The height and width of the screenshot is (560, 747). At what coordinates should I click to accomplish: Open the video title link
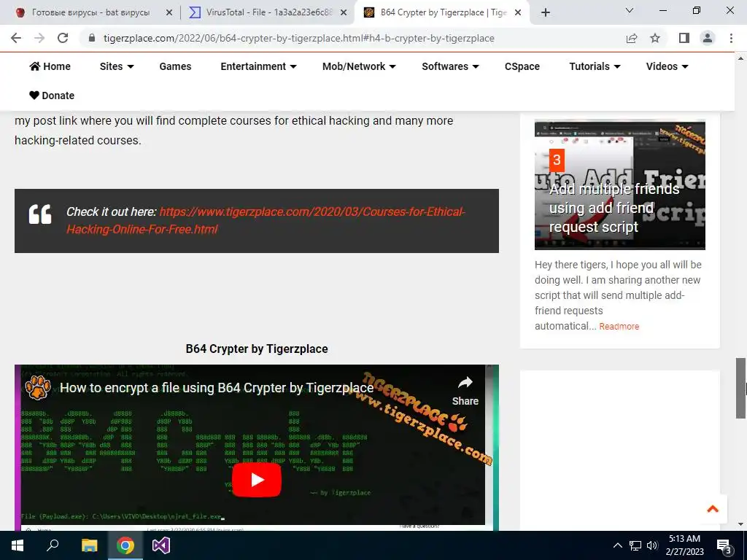[x=217, y=388]
